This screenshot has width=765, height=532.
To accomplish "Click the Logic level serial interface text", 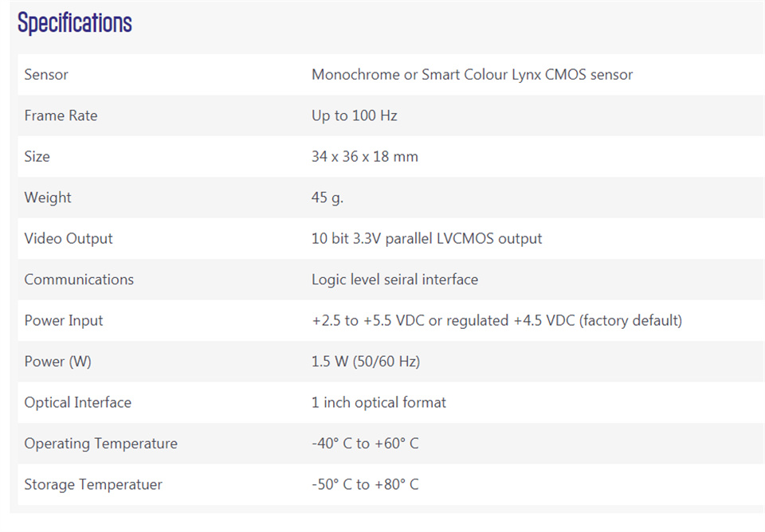I will click(394, 280).
